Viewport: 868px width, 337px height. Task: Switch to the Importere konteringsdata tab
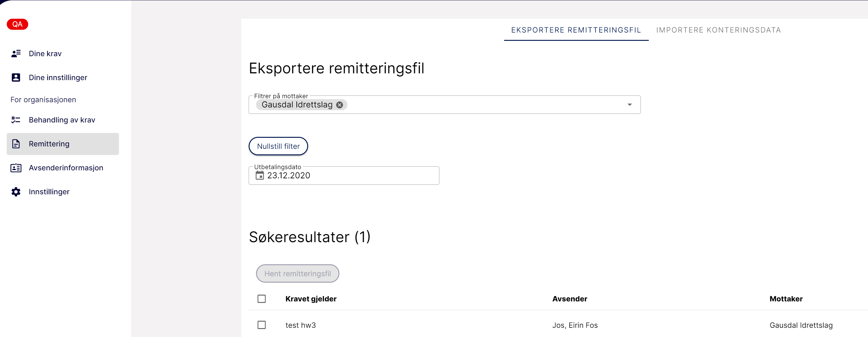click(x=718, y=30)
